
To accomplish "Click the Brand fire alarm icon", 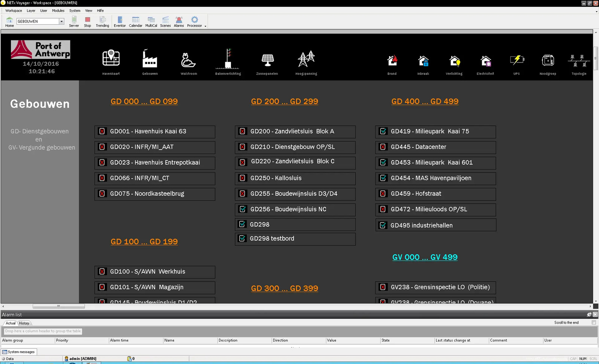I will 392,60.
